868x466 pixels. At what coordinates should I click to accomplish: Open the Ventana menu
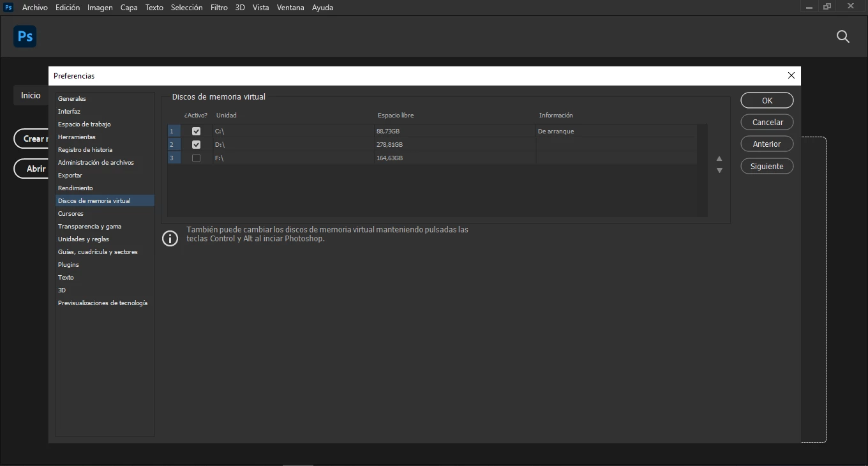click(290, 8)
